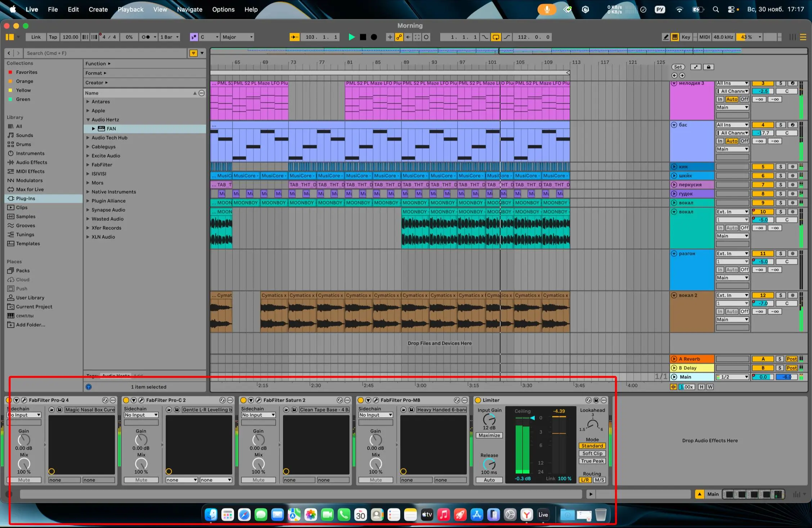Open the 1 Bar quantization dropdown

(x=169, y=37)
